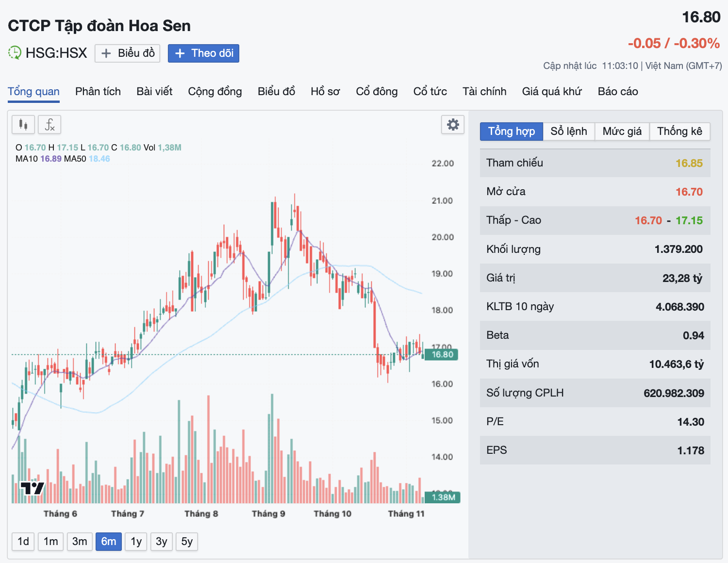Open the Giá quá khứ tab
This screenshot has width=728, height=563.
coord(552,91)
